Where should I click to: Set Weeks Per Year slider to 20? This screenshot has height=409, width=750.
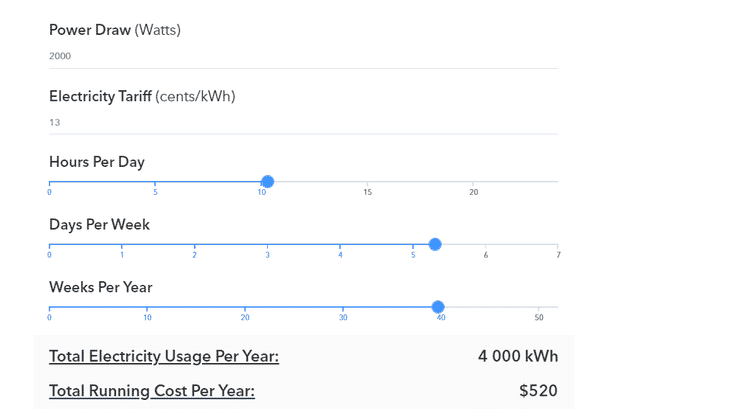point(245,307)
